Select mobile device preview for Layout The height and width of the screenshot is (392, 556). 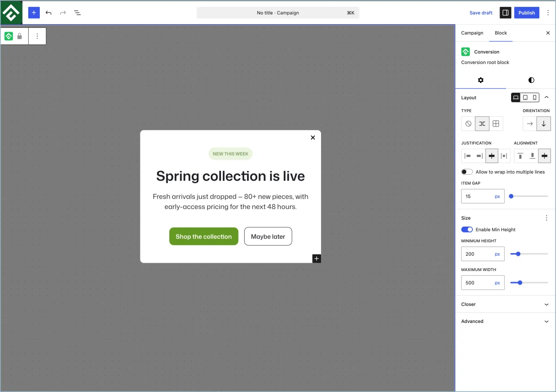click(x=535, y=97)
